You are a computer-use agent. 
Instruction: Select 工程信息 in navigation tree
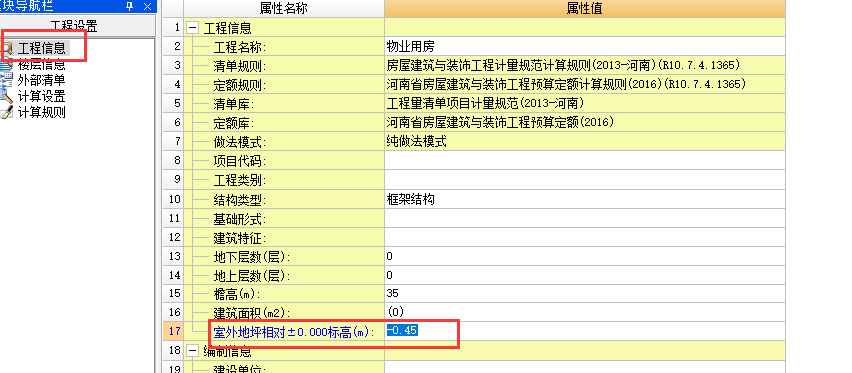point(42,47)
